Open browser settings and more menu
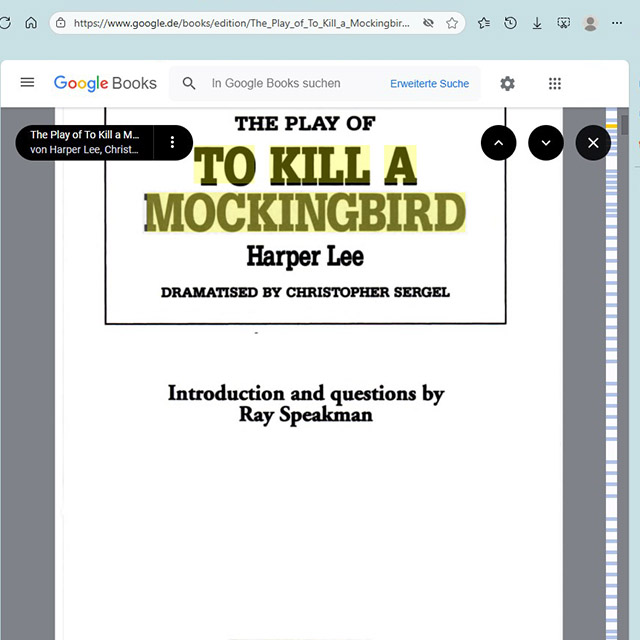 617,23
